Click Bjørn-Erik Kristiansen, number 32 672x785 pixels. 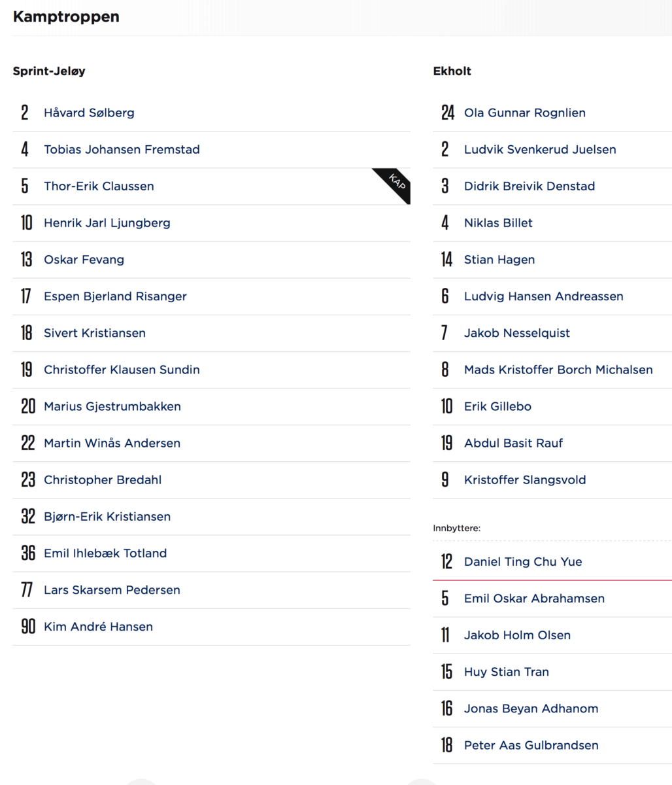(x=107, y=516)
